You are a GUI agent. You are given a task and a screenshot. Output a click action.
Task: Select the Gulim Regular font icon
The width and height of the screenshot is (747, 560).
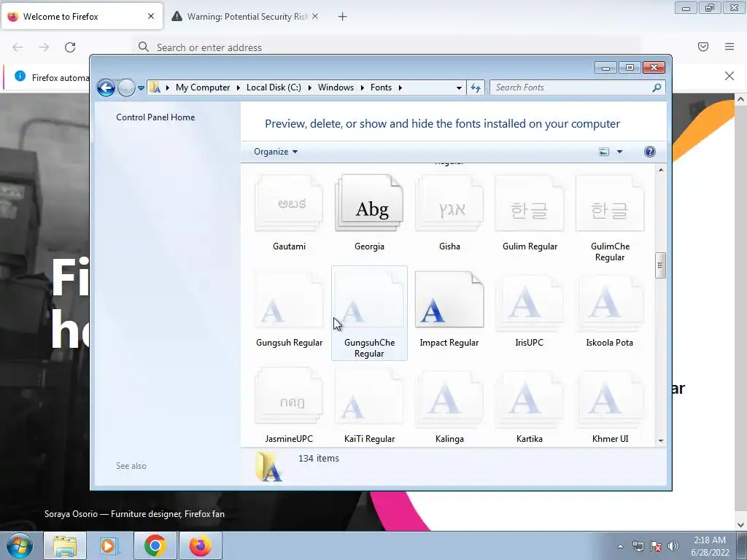tap(530, 203)
